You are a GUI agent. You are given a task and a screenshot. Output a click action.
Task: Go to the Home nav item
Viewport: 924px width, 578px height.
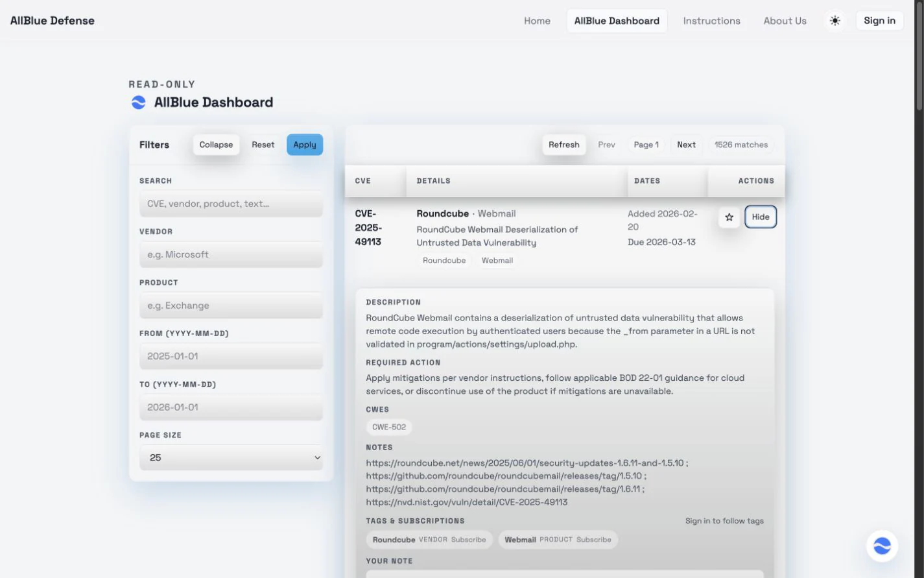point(537,21)
